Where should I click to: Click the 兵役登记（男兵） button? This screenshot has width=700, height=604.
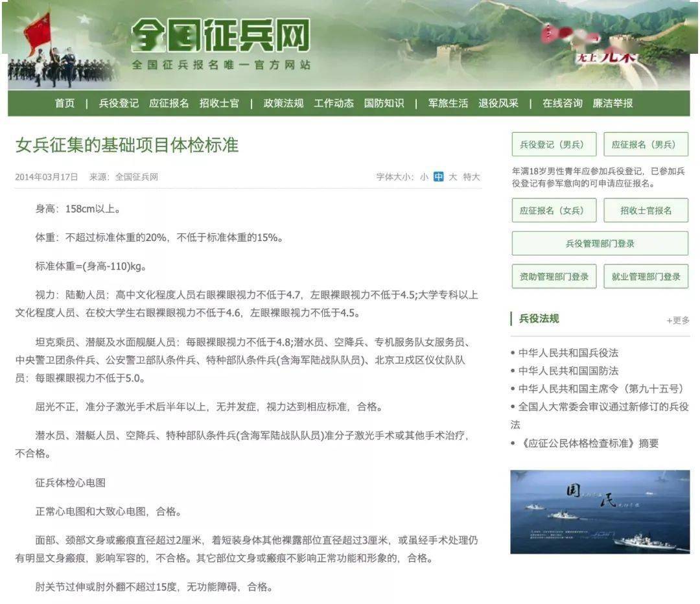pos(554,144)
